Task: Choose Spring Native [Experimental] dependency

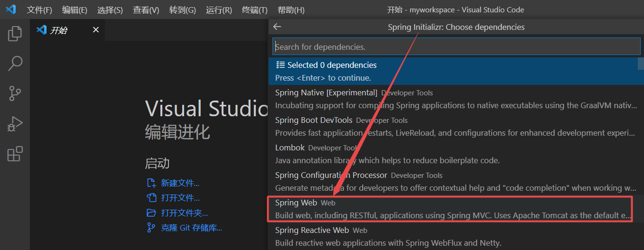Action: 456,99
